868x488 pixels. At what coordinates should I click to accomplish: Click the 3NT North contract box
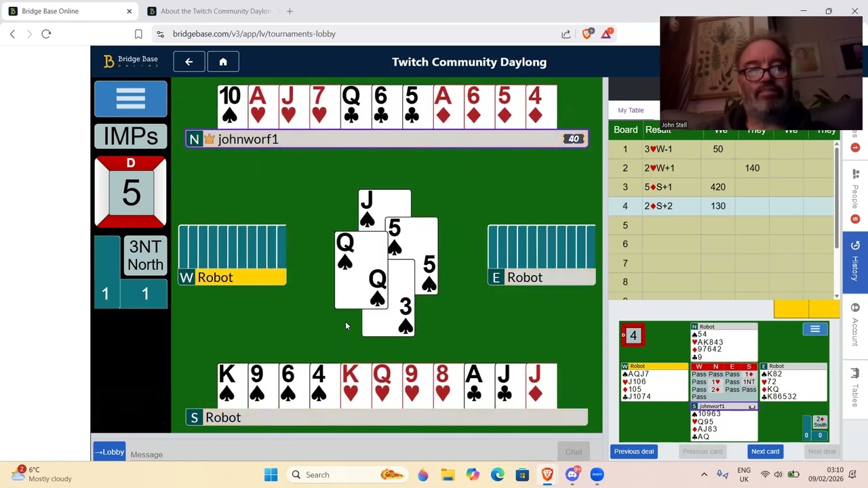tap(145, 256)
